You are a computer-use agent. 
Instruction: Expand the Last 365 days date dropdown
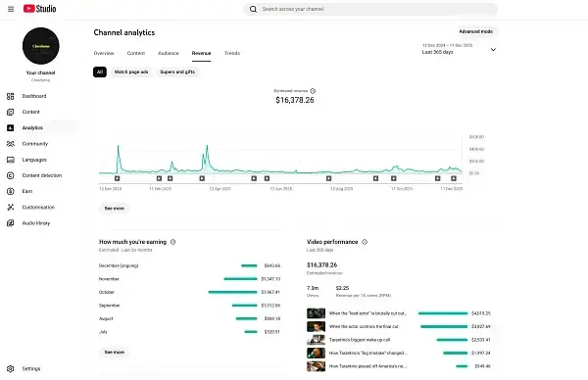tap(460, 49)
